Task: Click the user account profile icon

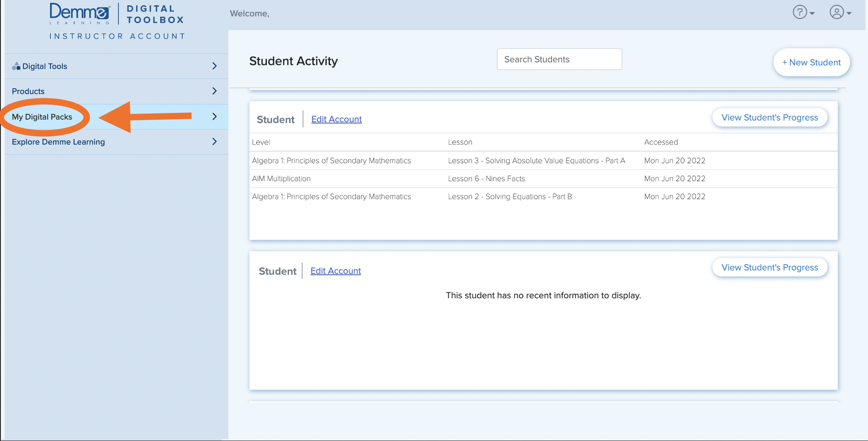Action: (x=836, y=12)
